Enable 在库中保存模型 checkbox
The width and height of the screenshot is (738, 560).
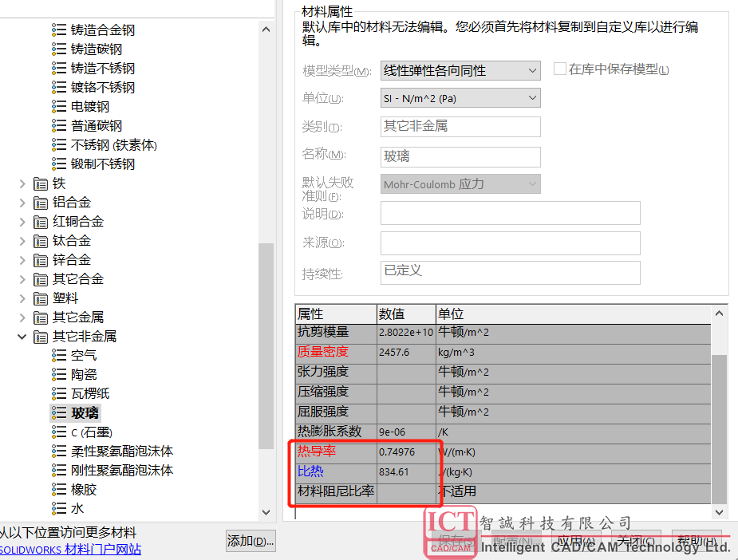coord(560,69)
